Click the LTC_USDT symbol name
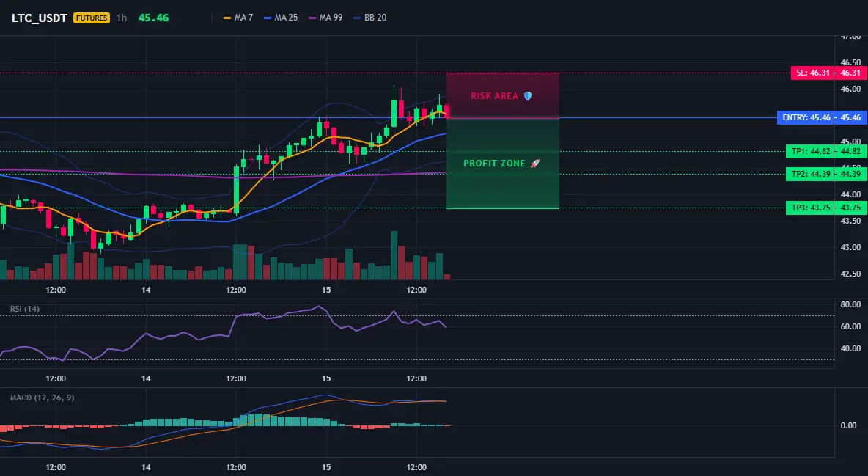Image resolution: width=868 pixels, height=476 pixels. pyautogui.click(x=40, y=18)
